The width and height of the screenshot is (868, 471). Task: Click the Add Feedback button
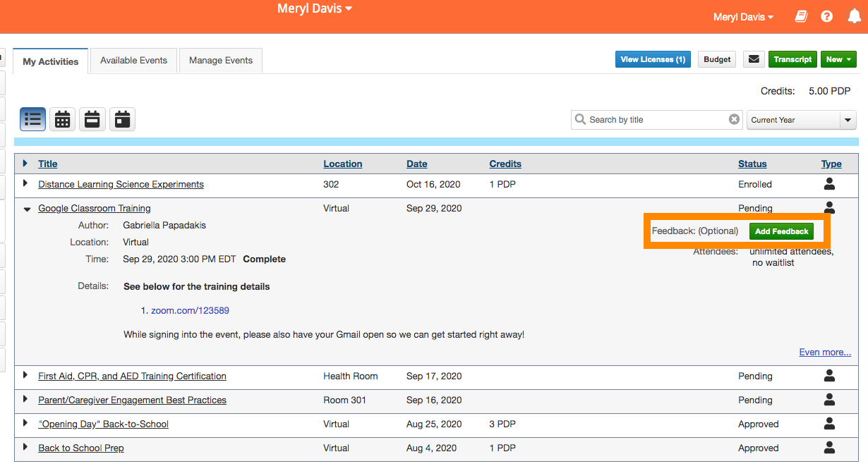[x=781, y=231]
